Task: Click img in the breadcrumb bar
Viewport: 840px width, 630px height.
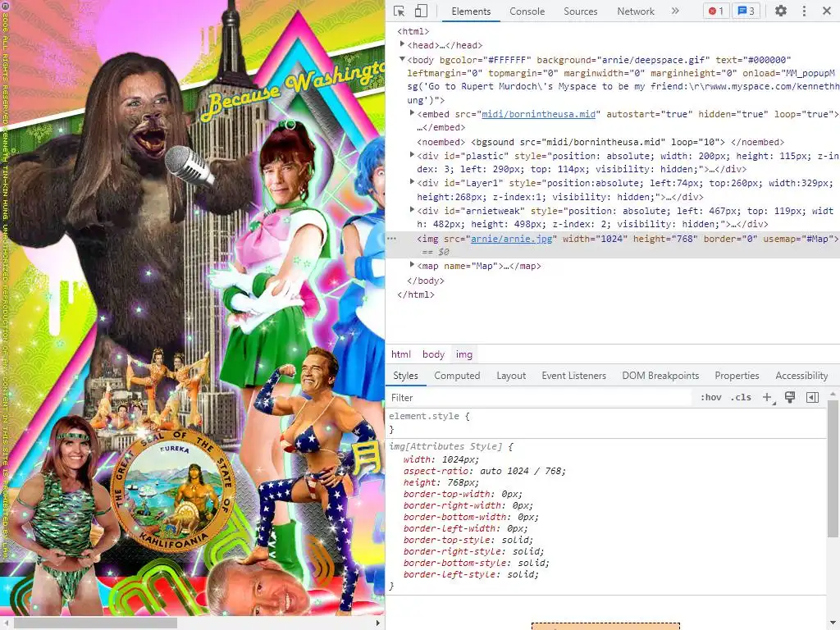Action: click(x=464, y=354)
